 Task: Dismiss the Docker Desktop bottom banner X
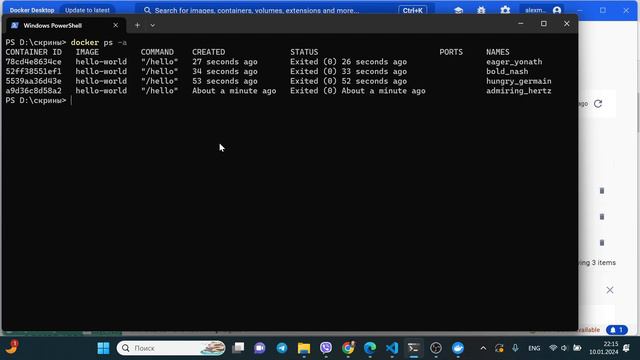tap(610, 290)
